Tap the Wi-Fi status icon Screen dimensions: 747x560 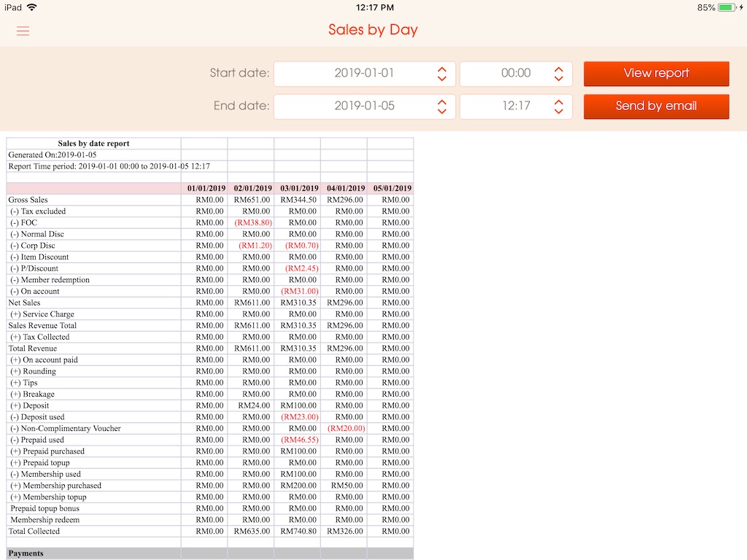(x=32, y=7)
